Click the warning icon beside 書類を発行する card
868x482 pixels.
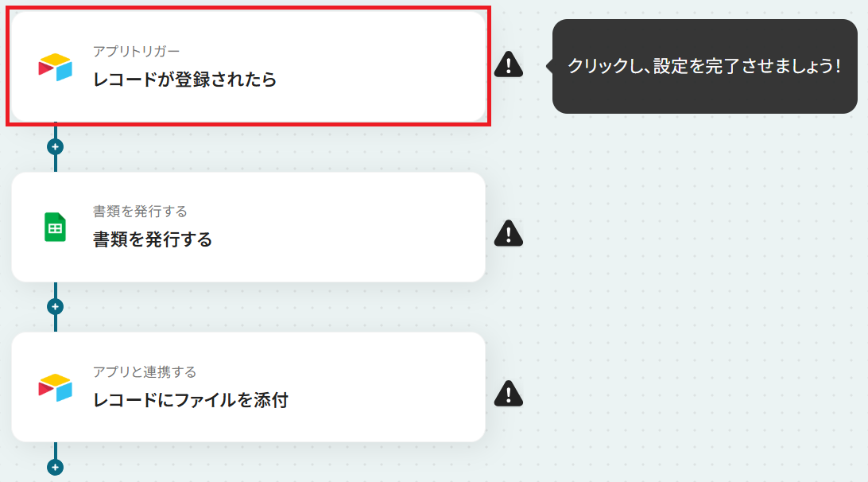[x=508, y=233]
